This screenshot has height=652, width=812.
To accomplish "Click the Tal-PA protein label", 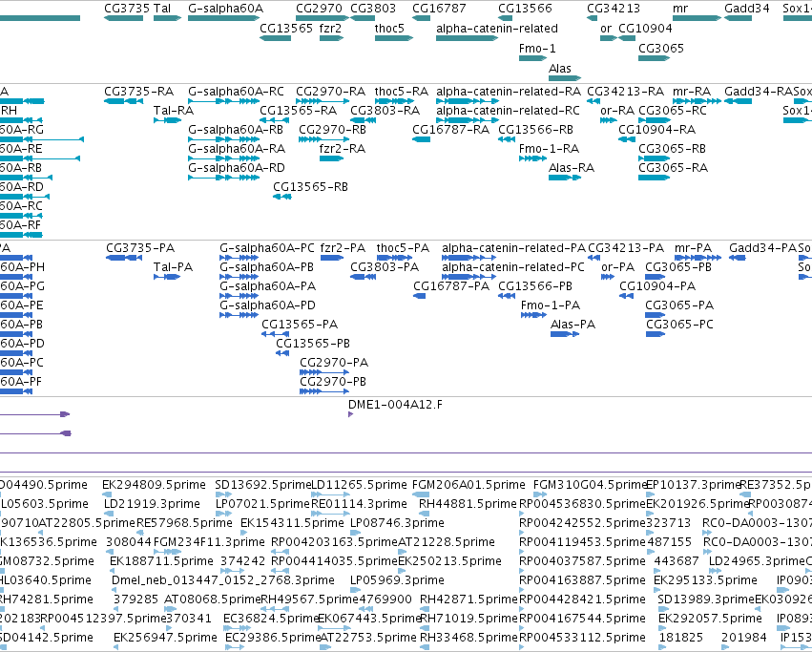I will [x=173, y=267].
